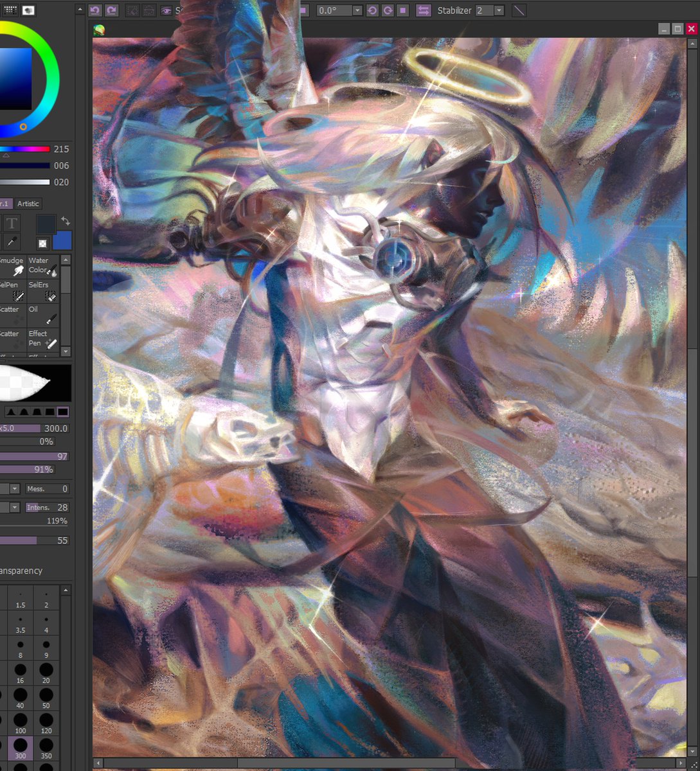
Task: Click the Redo button in the top toolbar
Action: 111,10
